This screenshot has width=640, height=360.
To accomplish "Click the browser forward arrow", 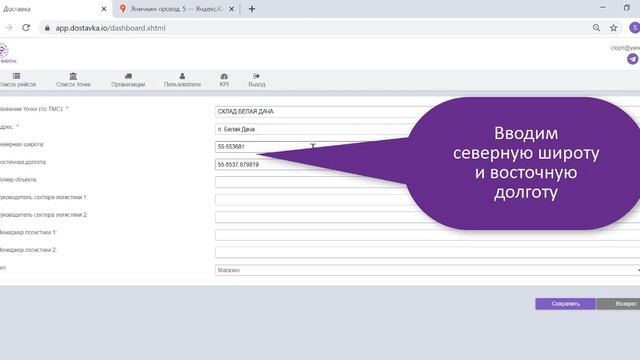I will (x=9, y=28).
